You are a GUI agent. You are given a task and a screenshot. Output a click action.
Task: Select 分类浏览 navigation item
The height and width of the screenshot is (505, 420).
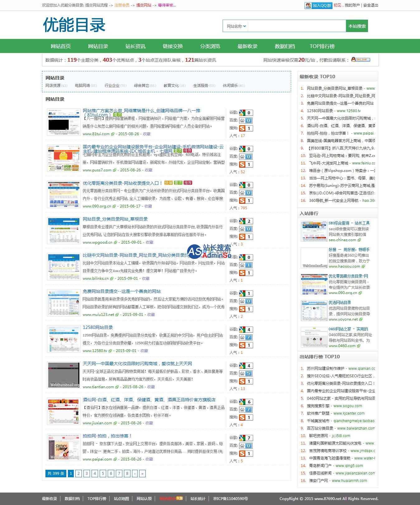(210, 46)
